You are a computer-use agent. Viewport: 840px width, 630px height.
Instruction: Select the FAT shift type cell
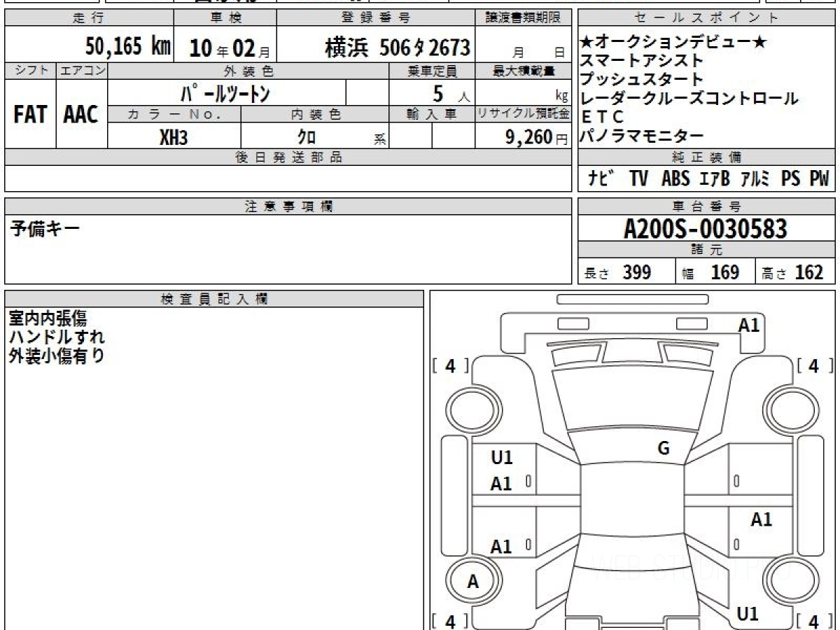point(30,115)
